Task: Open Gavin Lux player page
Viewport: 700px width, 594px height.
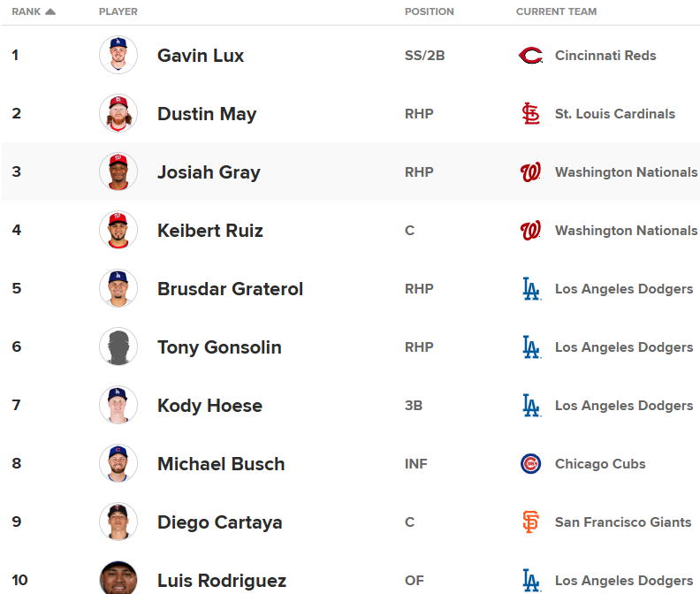Action: 201,56
